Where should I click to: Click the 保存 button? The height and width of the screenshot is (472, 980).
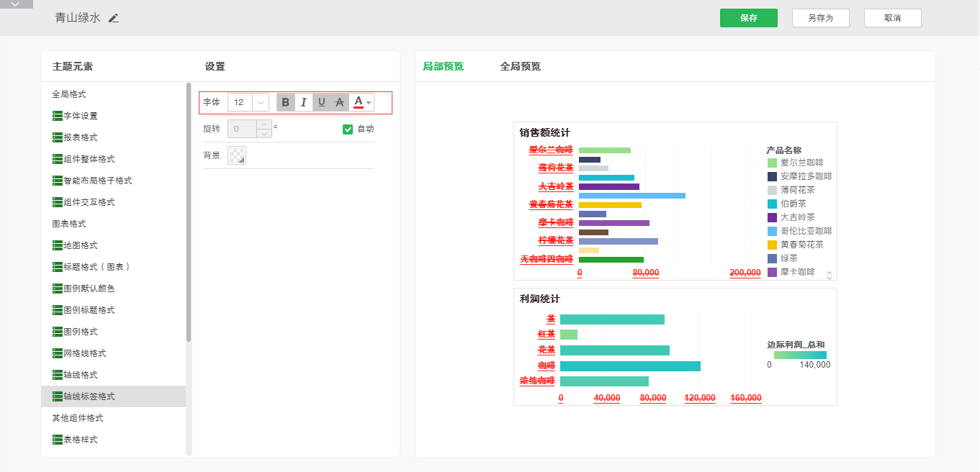748,18
